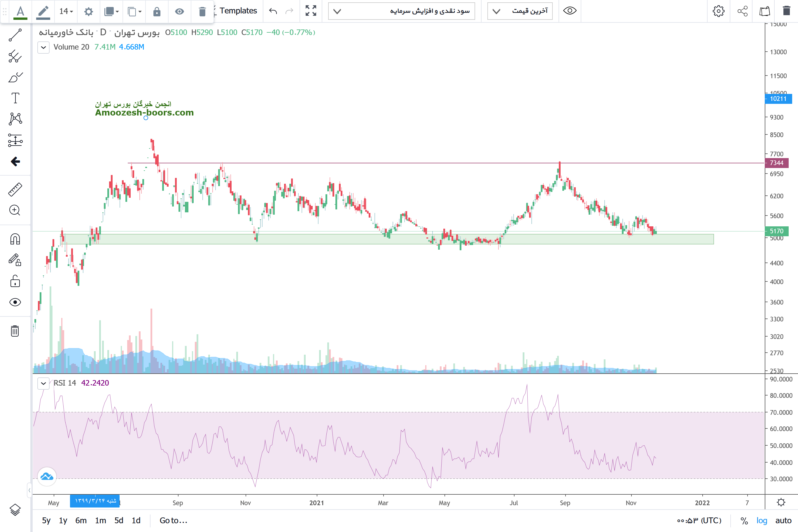Screen dimensions: 798x532
Task: Select the text annotation tool
Action: click(15, 98)
